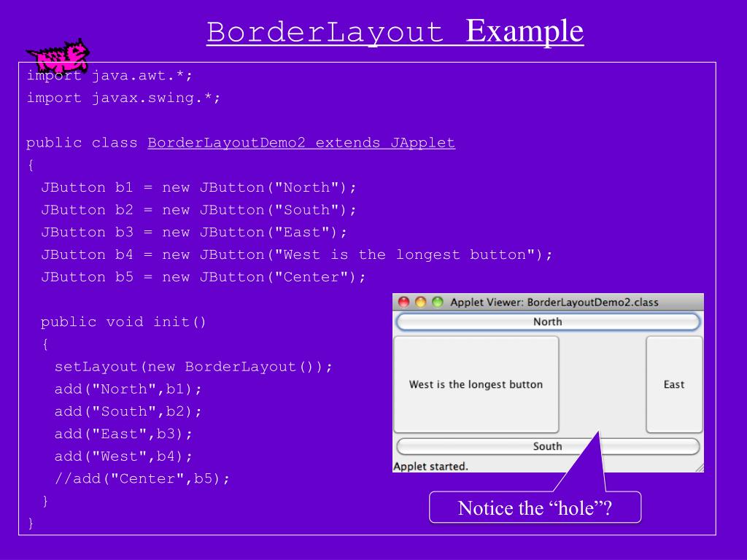Click the 'add("West",b4);' line
This screenshot has height=560, width=747.
click(x=123, y=456)
